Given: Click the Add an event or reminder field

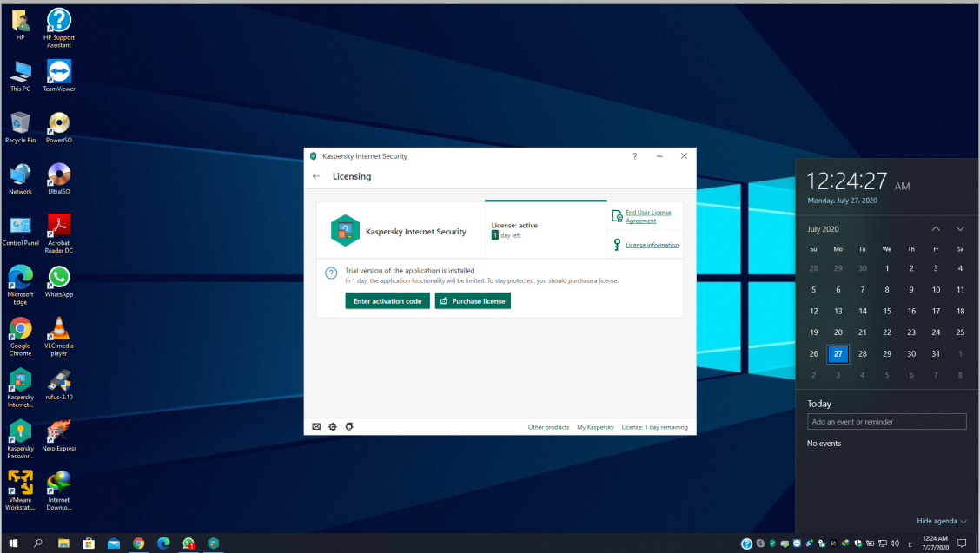Looking at the screenshot, I should point(887,422).
